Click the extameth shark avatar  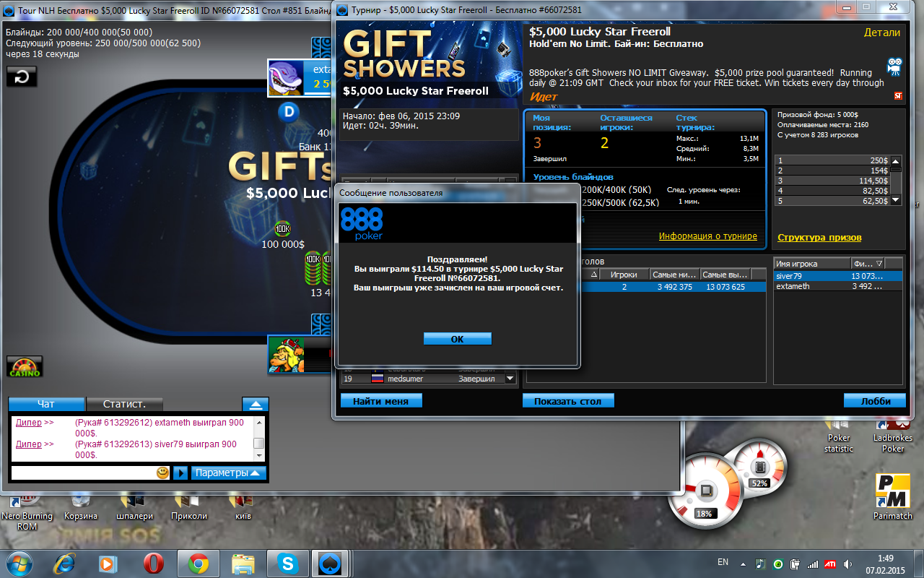(285, 78)
